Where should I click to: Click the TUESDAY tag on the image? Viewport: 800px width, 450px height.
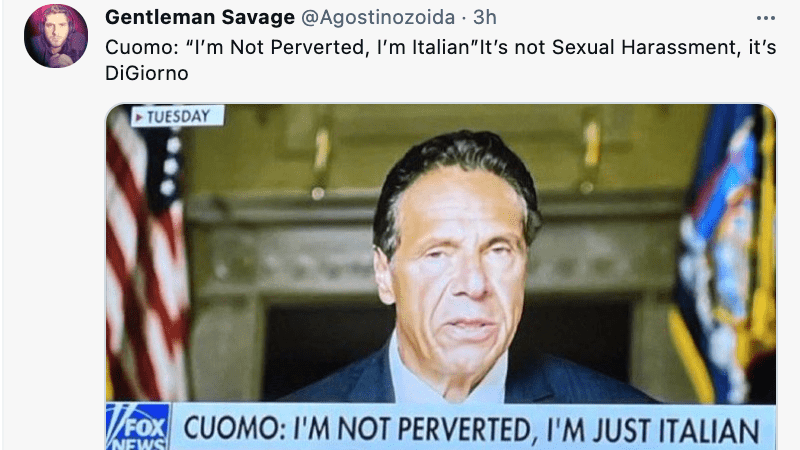pyautogui.click(x=178, y=116)
